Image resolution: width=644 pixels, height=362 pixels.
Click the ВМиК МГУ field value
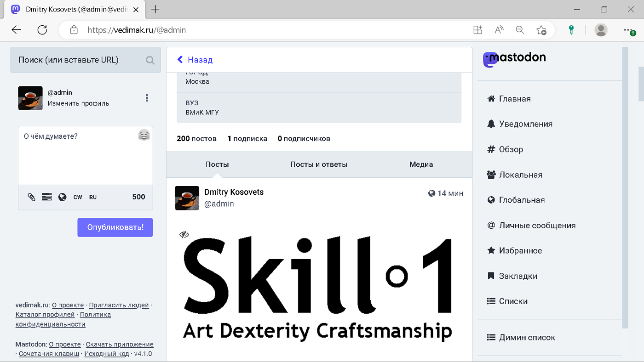(202, 112)
